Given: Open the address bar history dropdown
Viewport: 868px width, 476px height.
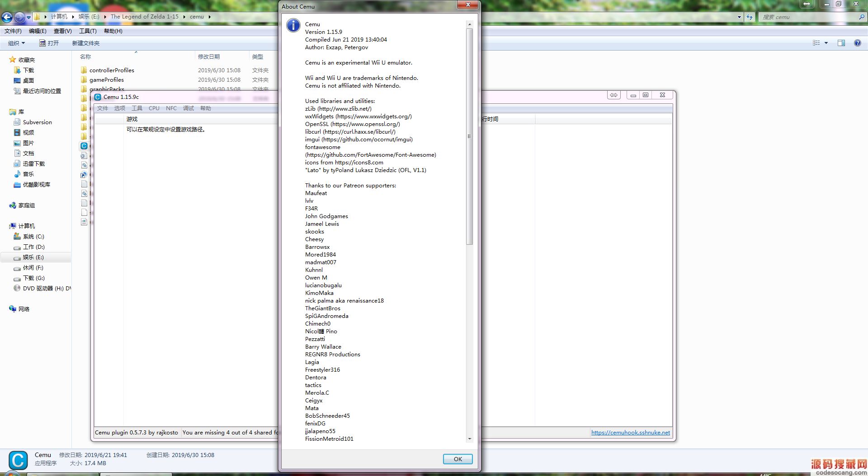Looking at the screenshot, I should [x=739, y=17].
